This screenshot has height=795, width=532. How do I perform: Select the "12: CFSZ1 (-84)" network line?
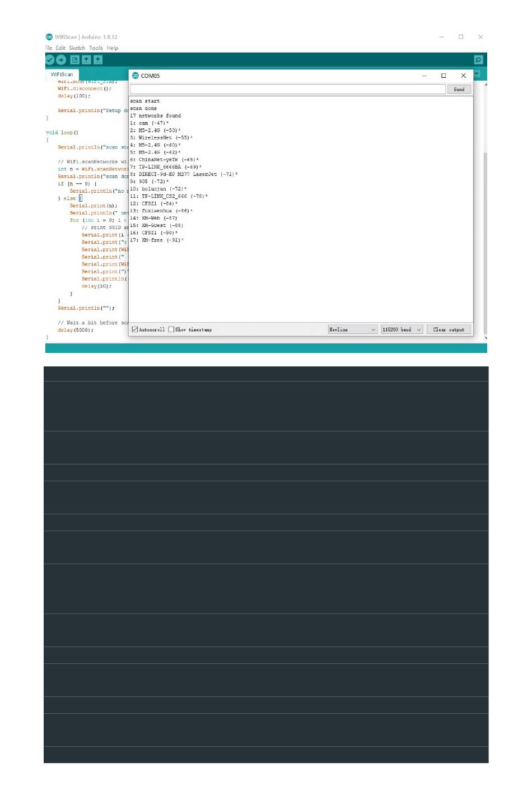(x=154, y=203)
